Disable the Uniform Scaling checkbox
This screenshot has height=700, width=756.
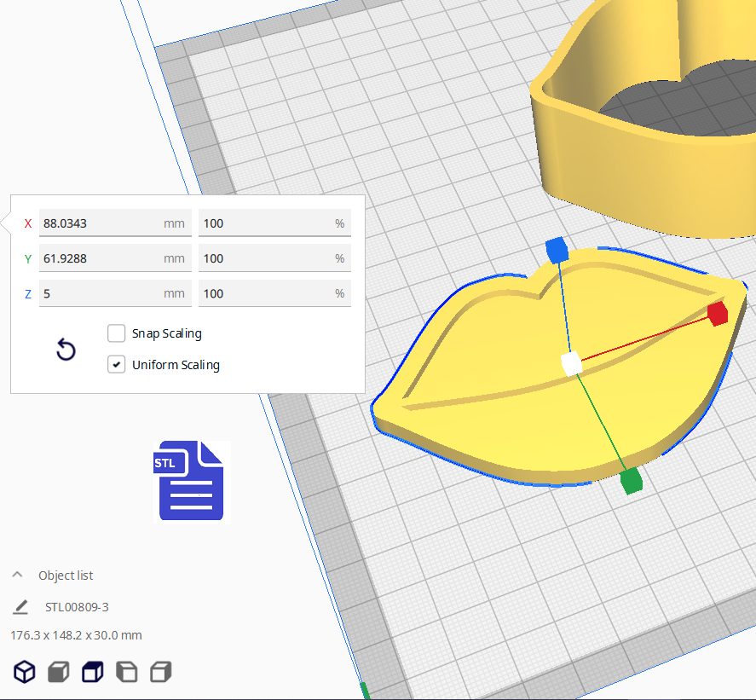(117, 365)
